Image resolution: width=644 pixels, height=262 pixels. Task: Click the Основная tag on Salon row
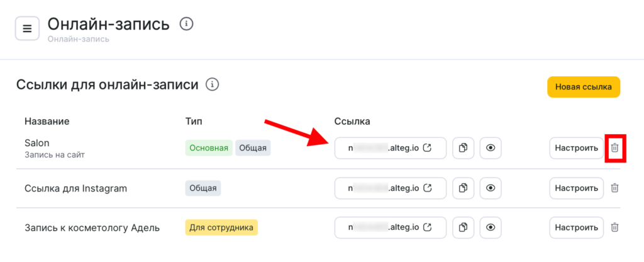tap(209, 149)
